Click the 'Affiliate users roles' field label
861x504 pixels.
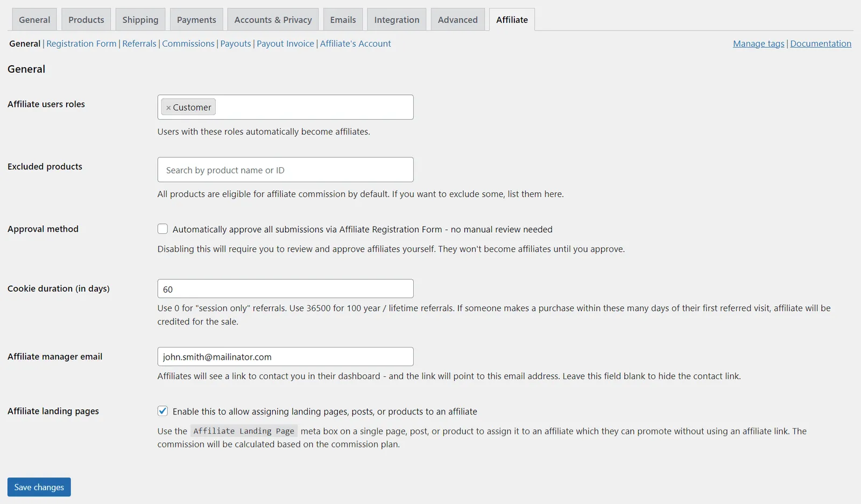pyautogui.click(x=46, y=104)
